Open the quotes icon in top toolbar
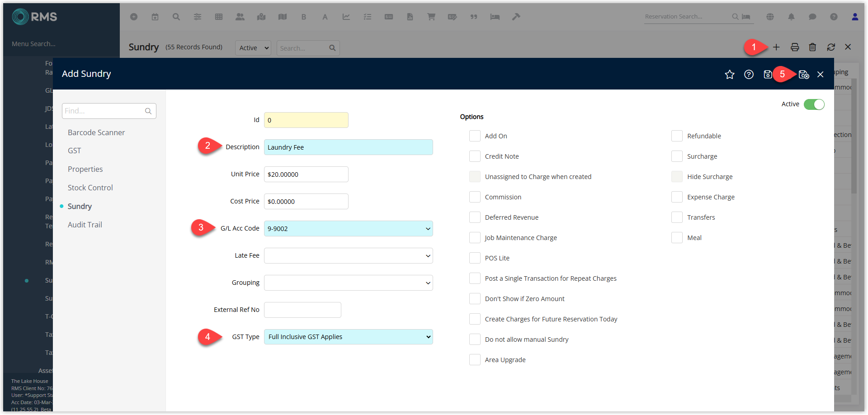868x415 pixels. (x=474, y=17)
